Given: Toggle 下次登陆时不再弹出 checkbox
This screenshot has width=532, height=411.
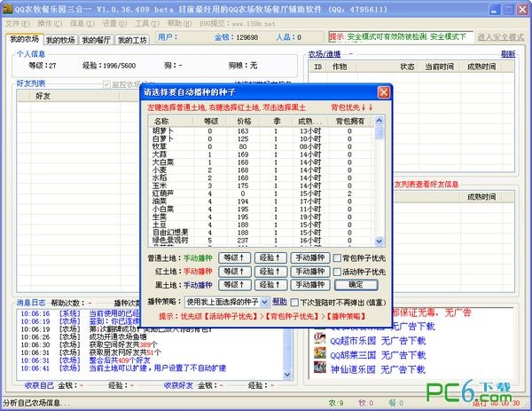Looking at the screenshot, I should point(295,303).
